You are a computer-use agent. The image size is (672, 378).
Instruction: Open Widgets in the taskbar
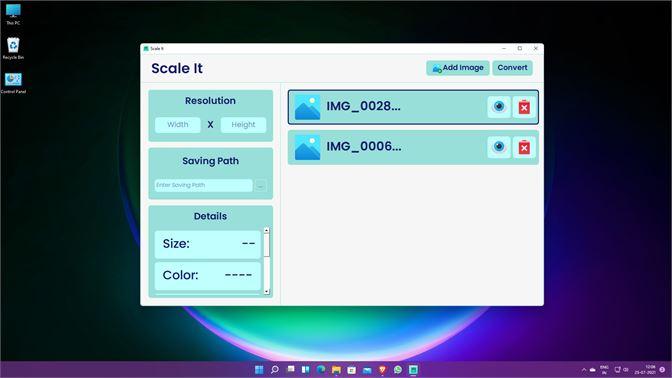[x=306, y=370]
